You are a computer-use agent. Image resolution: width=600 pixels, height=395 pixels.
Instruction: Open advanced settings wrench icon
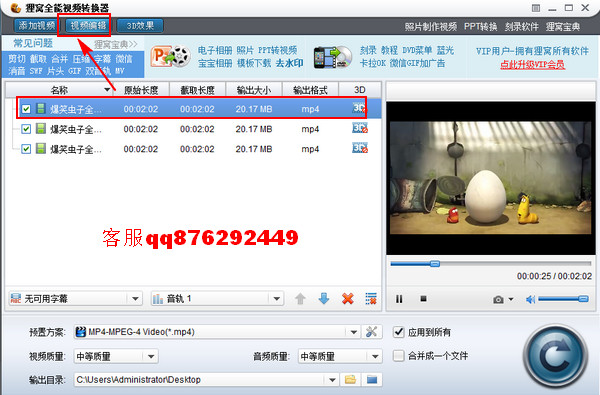371,331
